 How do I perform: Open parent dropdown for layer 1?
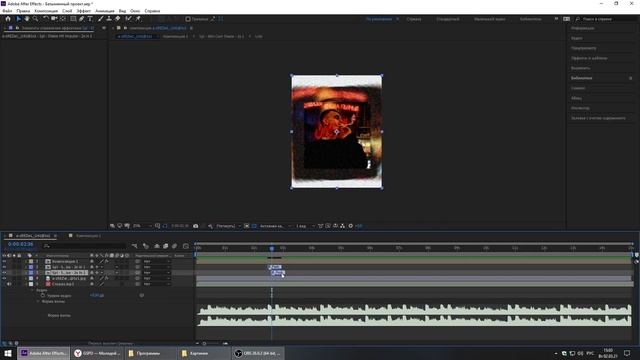click(156, 261)
